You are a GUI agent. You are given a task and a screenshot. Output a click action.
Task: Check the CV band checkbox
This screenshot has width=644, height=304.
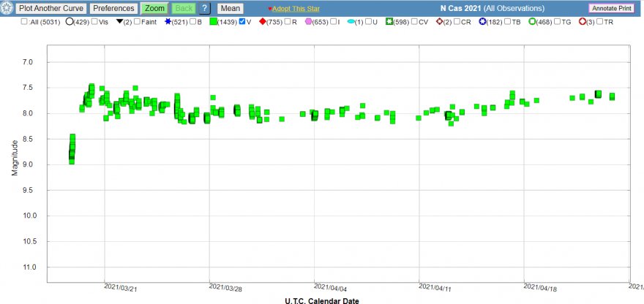click(x=414, y=22)
